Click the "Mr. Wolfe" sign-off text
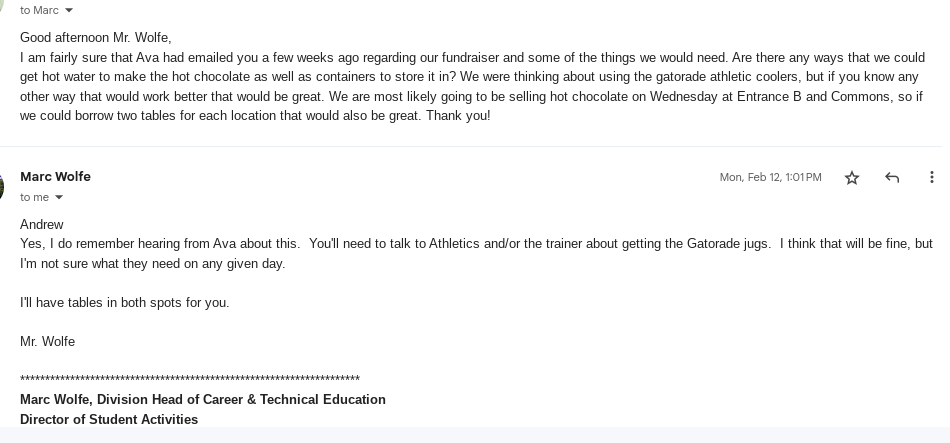Image resolution: width=950 pixels, height=443 pixels. point(47,341)
